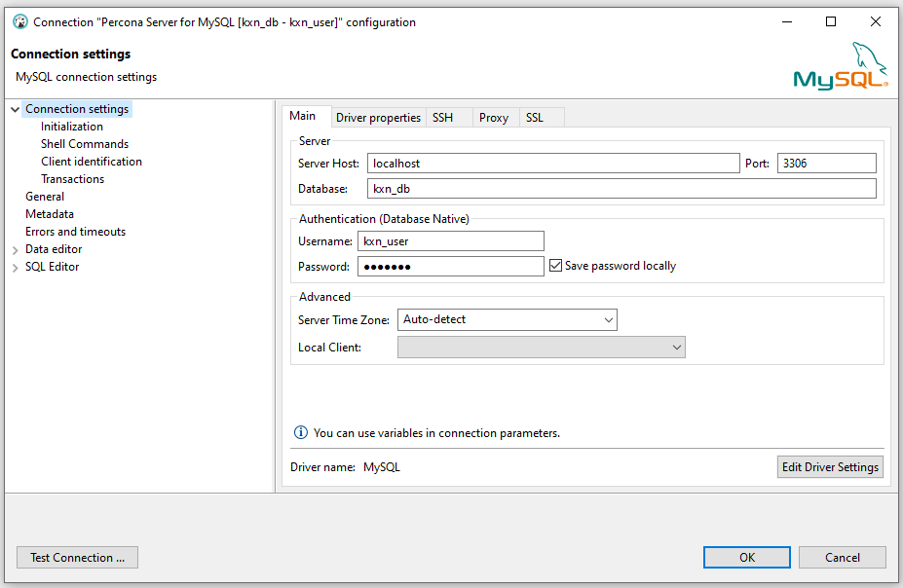This screenshot has height=588, width=903.
Task: Click the MySQL dolphin logo
Action: (x=841, y=65)
